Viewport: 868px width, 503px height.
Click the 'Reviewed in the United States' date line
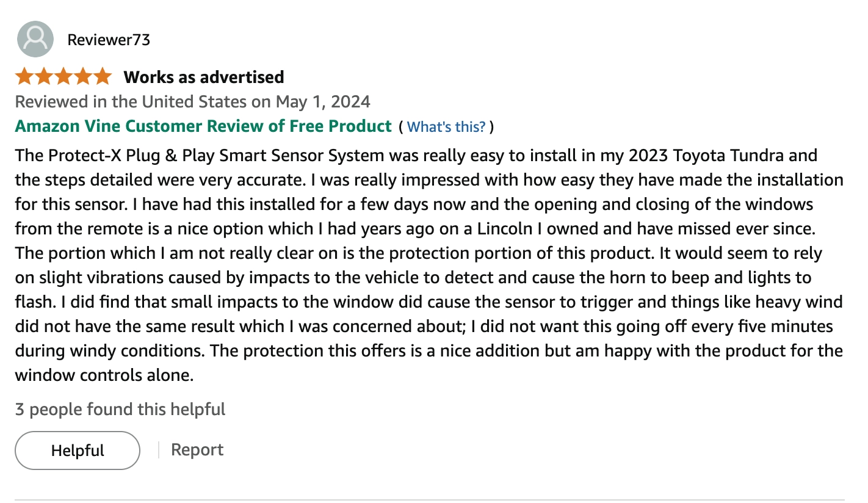(193, 101)
